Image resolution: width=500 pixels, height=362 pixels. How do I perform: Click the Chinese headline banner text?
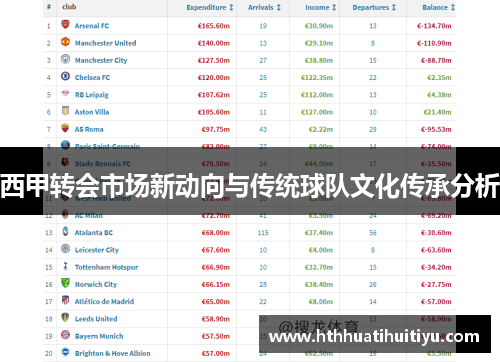click(x=250, y=186)
